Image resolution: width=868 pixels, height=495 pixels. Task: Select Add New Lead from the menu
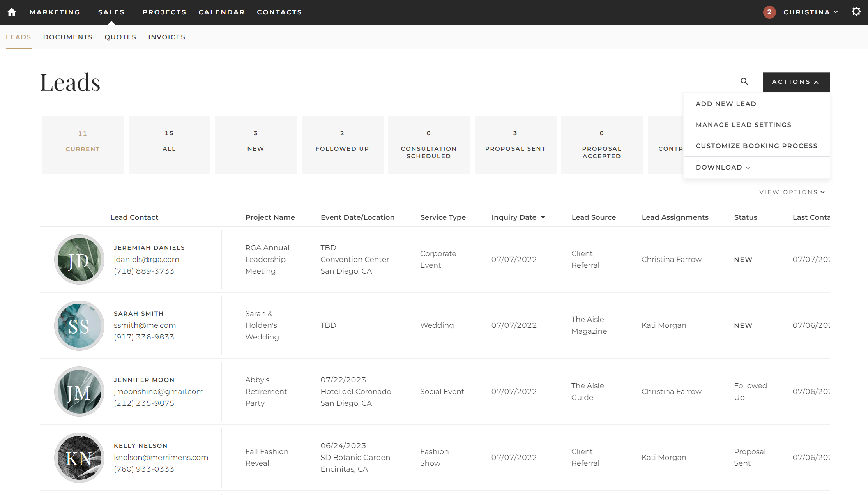[x=726, y=104]
